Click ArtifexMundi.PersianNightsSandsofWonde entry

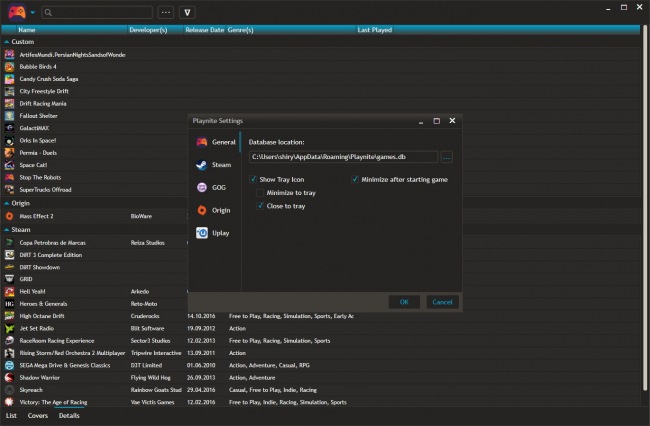pos(72,55)
